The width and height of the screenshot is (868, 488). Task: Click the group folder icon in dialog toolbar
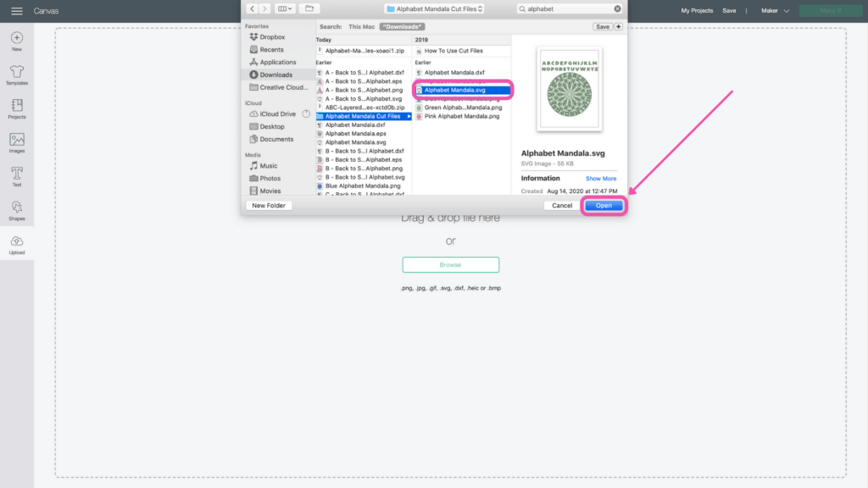click(309, 8)
